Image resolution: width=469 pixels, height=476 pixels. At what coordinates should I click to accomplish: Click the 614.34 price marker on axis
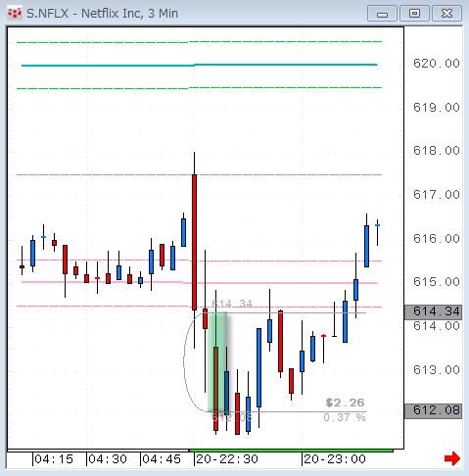coord(433,311)
